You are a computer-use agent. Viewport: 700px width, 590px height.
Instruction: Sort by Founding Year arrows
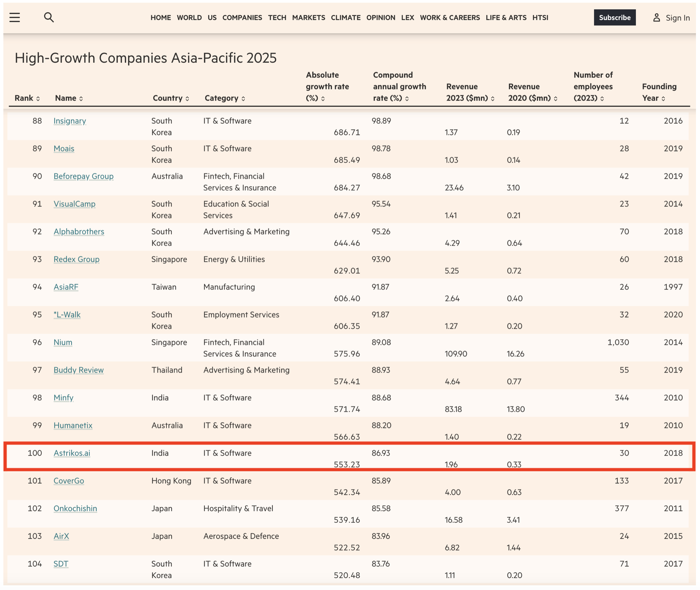point(663,98)
